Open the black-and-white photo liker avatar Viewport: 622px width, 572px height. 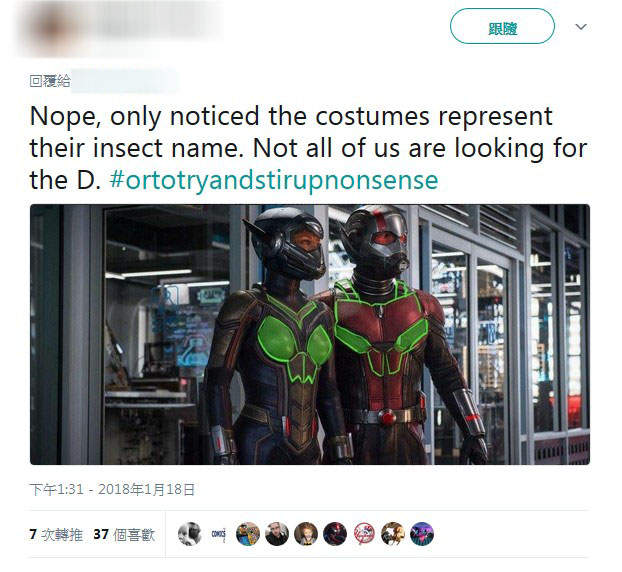coord(190,534)
